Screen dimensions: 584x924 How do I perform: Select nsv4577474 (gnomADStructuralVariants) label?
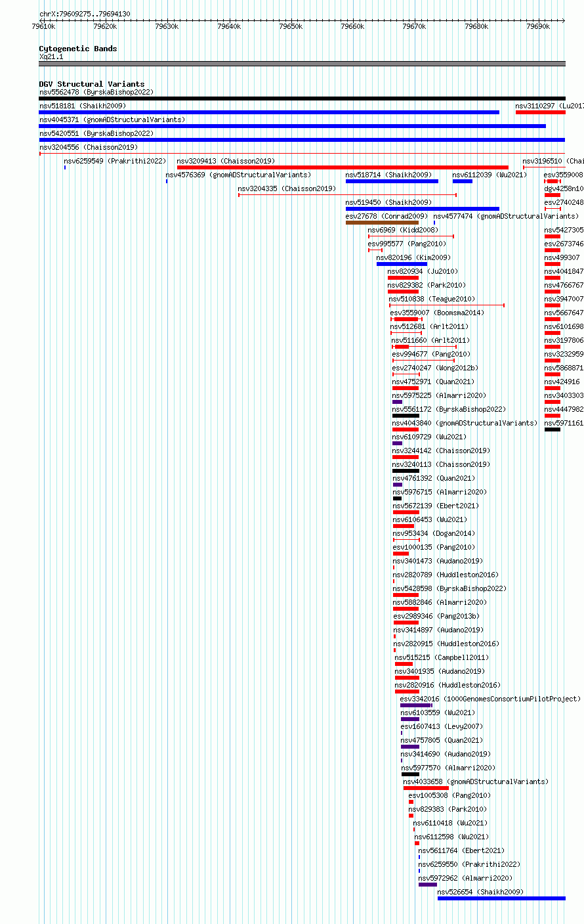[x=506, y=216]
